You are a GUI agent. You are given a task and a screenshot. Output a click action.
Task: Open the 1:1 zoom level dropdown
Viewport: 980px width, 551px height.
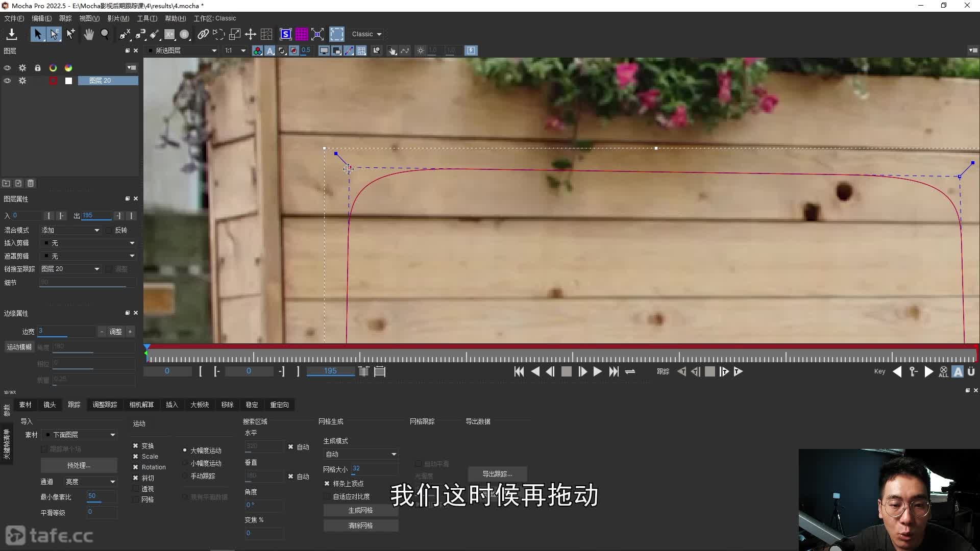pyautogui.click(x=235, y=51)
